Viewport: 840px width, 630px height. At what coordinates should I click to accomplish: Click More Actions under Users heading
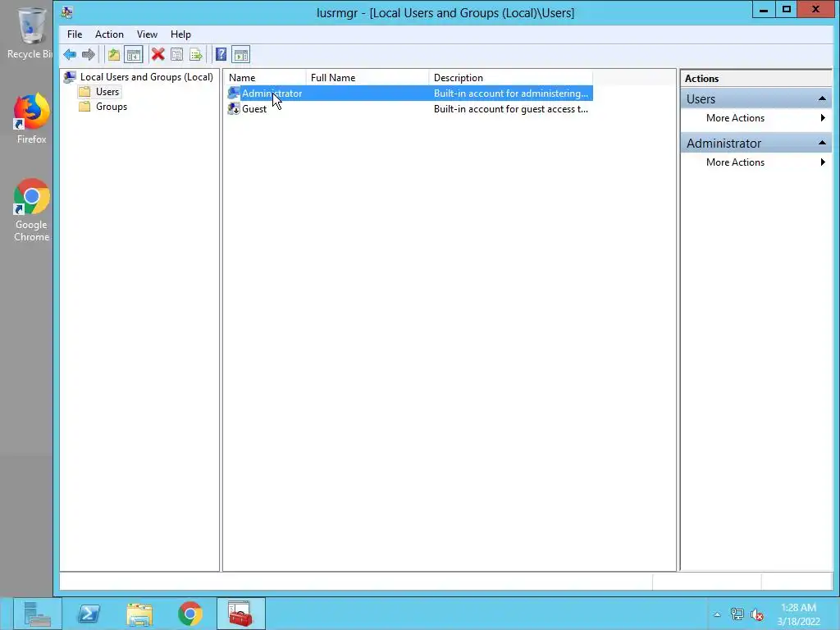(x=735, y=118)
